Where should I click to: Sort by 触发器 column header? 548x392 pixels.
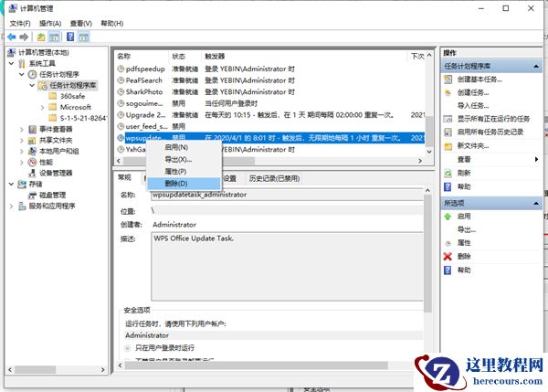(x=215, y=57)
